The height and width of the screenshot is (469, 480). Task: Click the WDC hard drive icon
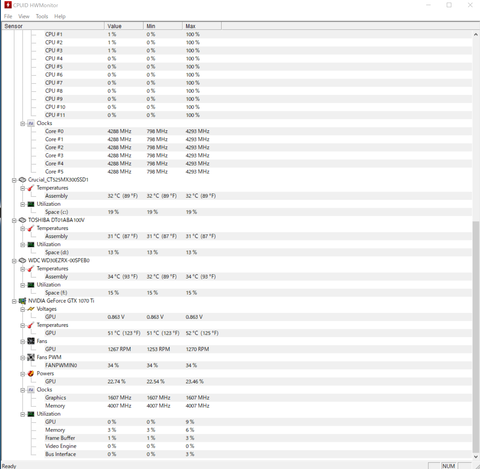coord(22,260)
